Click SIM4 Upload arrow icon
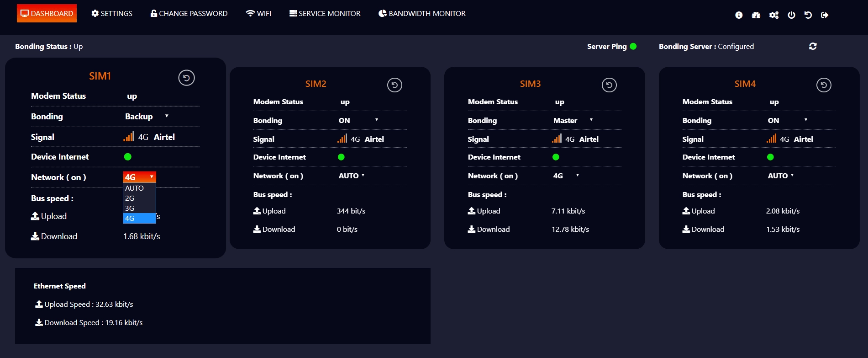Image resolution: width=868 pixels, height=358 pixels. [x=686, y=211]
